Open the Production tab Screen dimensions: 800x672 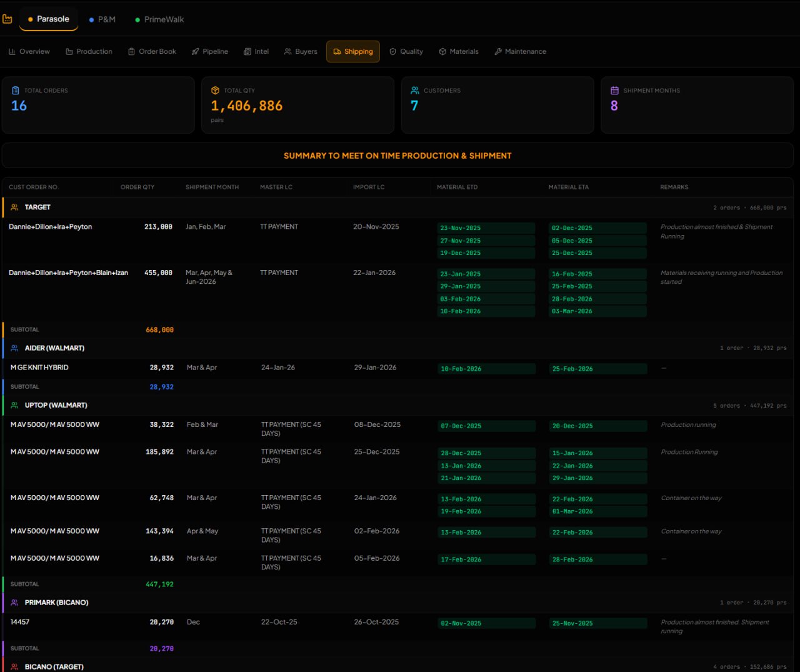89,52
